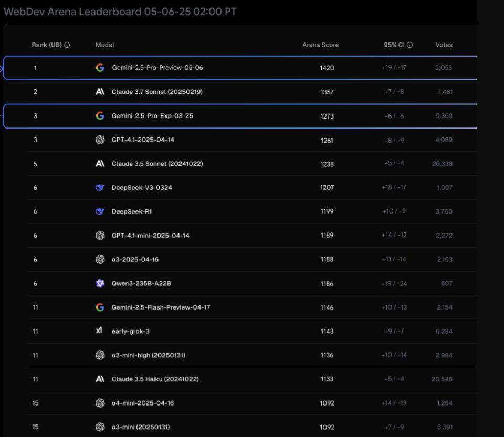This screenshot has width=504, height=437.
Task: Sort by the Arena Score column header
Action: coord(320,45)
